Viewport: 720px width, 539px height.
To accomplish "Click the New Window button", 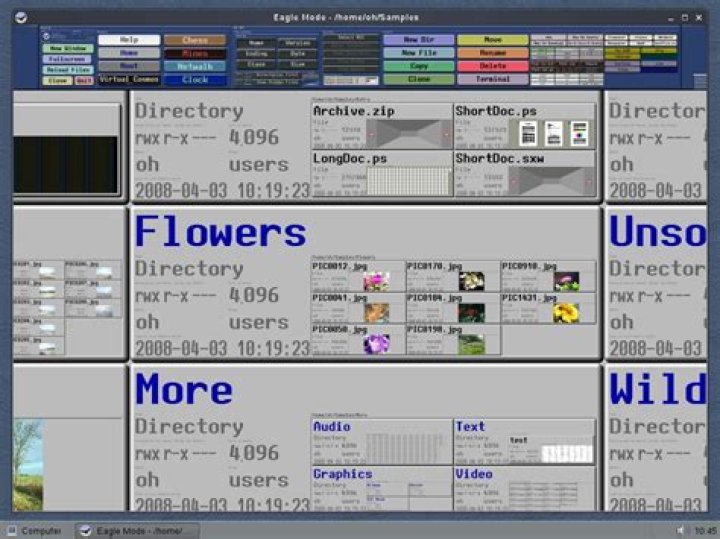I will click(x=68, y=49).
